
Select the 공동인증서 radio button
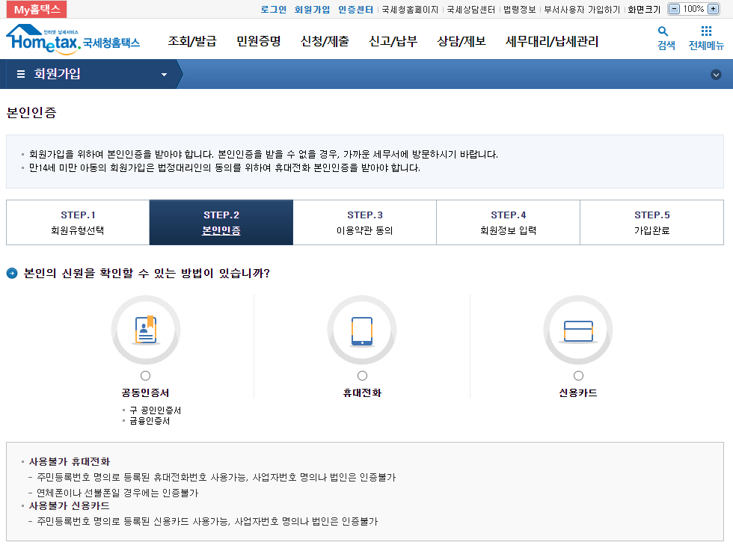145,376
